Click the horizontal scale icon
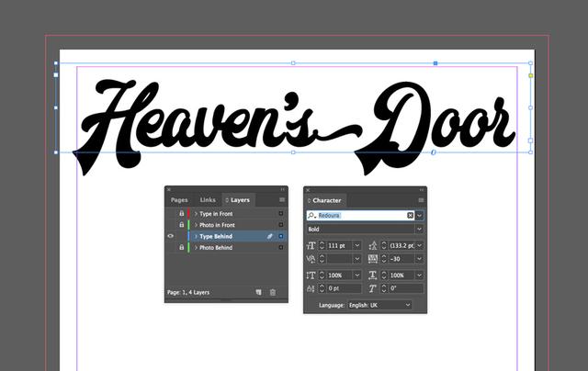 coord(373,275)
